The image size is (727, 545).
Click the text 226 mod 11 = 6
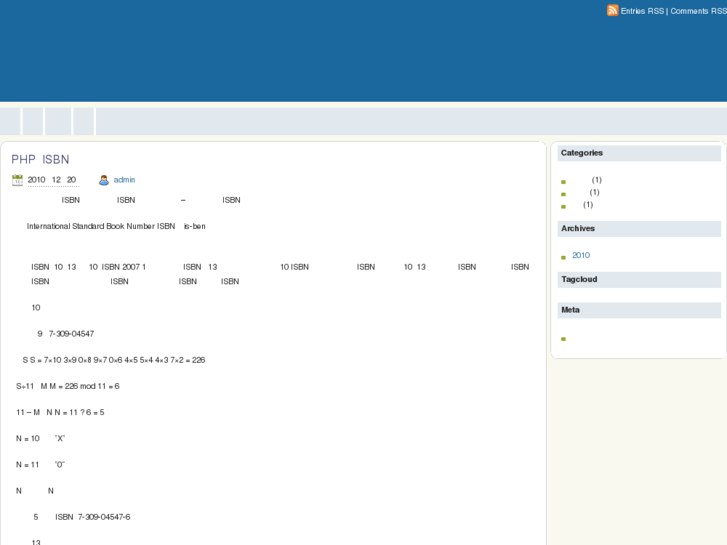(x=92, y=386)
